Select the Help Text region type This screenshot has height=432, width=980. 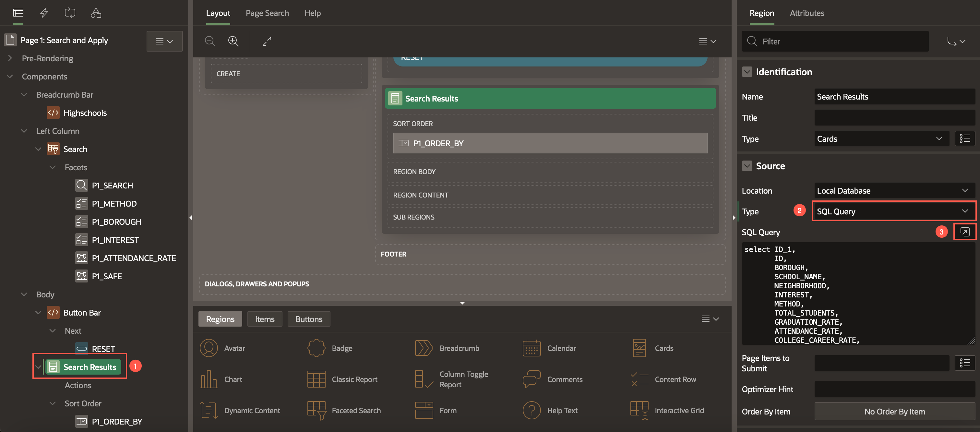[x=550, y=411]
